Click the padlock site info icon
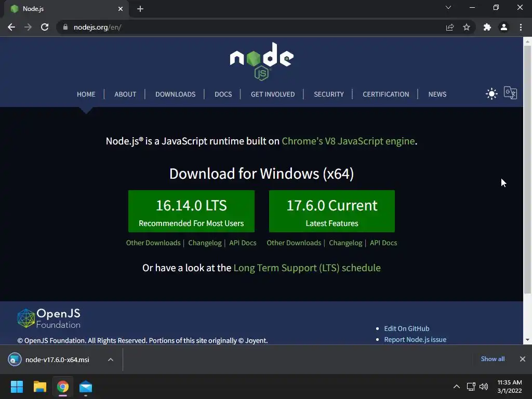 coord(65,27)
